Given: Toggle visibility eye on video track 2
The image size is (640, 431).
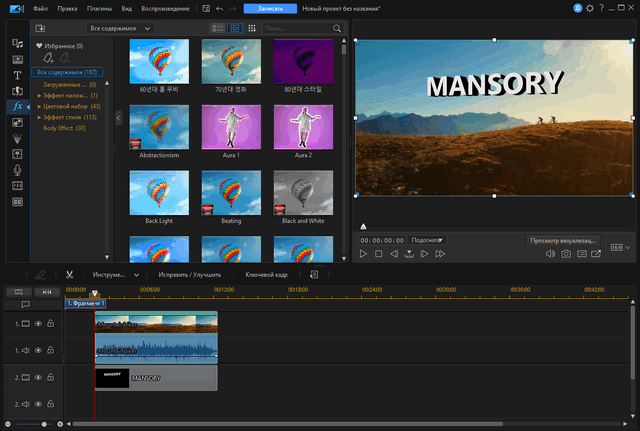Looking at the screenshot, I should pyautogui.click(x=38, y=378).
